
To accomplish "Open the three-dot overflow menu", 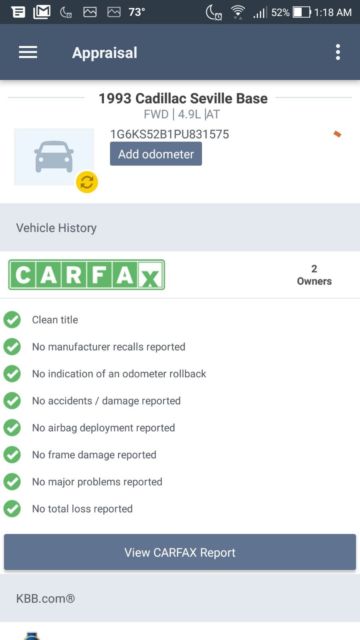I will point(338,52).
